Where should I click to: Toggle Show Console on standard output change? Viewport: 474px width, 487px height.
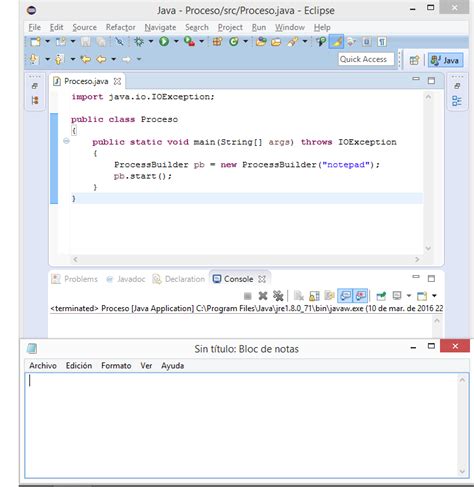(345, 296)
